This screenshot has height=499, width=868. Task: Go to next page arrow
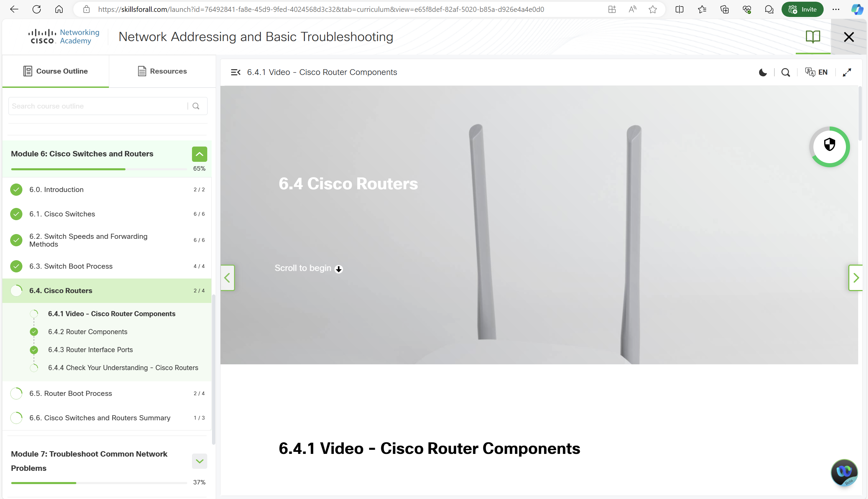(856, 277)
